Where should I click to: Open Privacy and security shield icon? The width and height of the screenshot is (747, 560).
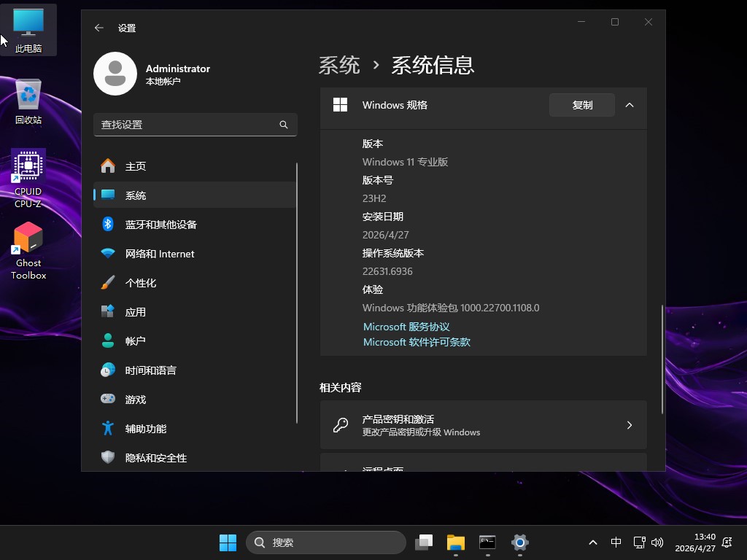[x=108, y=458]
